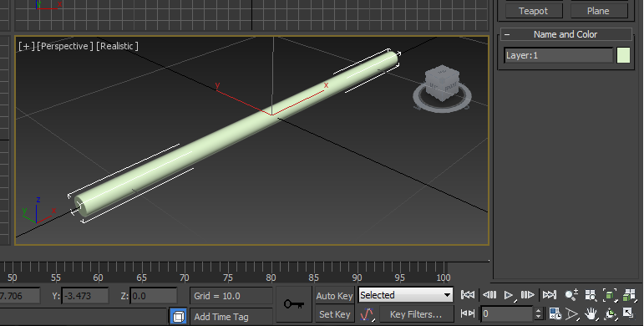
Task: Toggle Maximize Viewport icon
Action: point(628,313)
